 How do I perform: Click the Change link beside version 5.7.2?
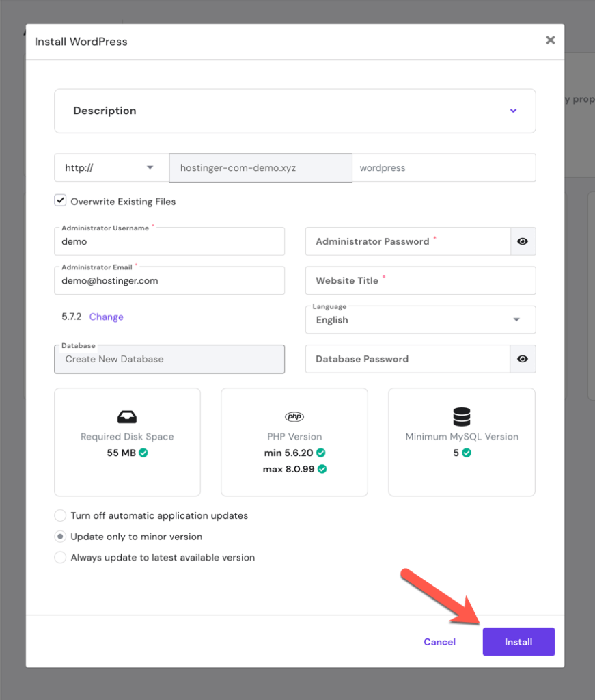pos(106,317)
